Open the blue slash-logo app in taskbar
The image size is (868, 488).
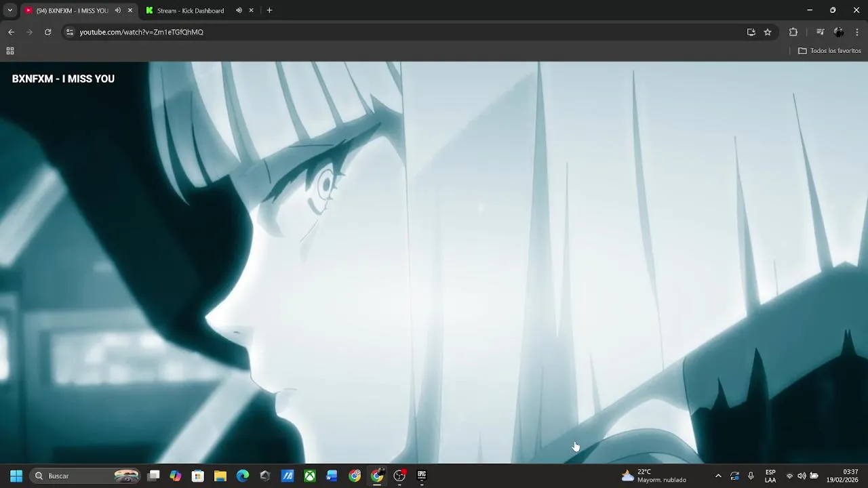[288, 476]
